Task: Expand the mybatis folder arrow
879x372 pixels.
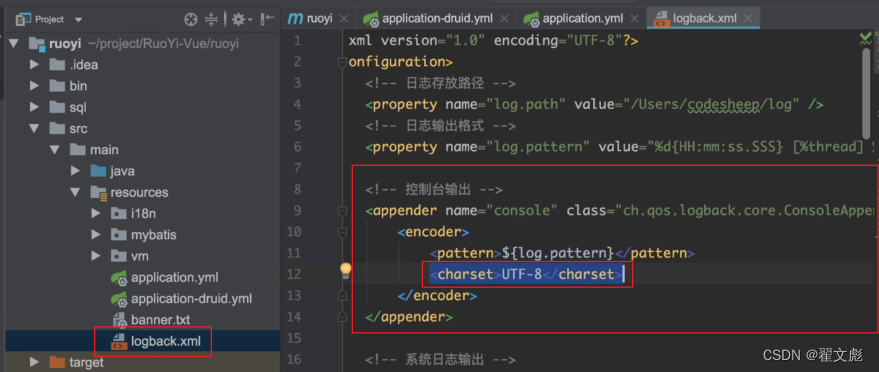Action: 96,235
